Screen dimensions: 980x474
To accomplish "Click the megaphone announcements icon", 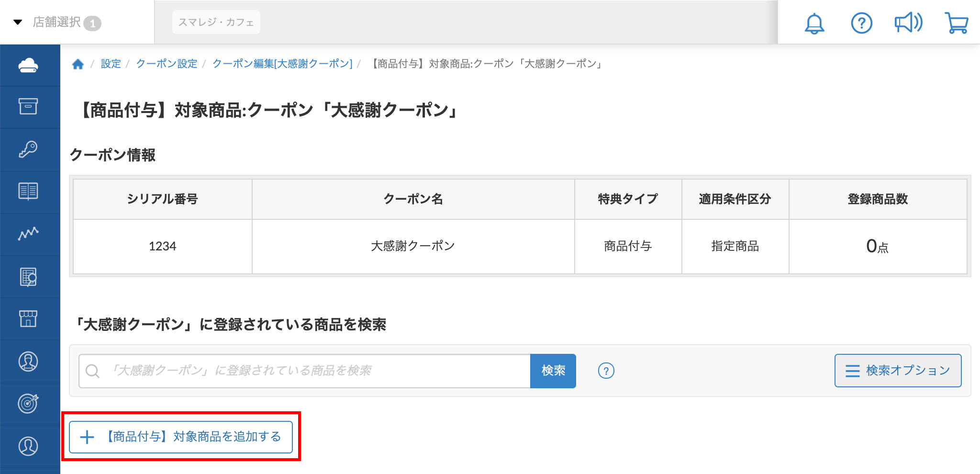I will pyautogui.click(x=908, y=23).
